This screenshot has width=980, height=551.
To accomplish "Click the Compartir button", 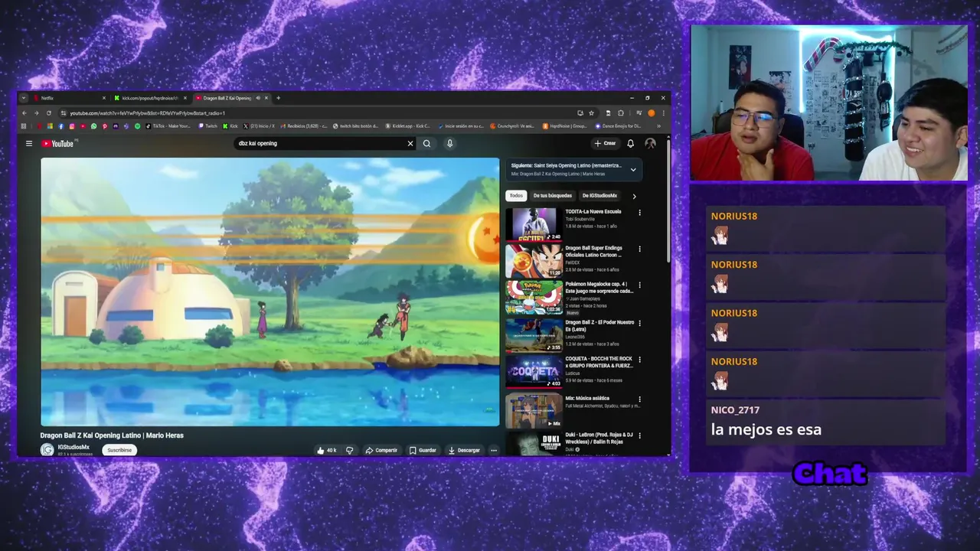I will point(381,450).
